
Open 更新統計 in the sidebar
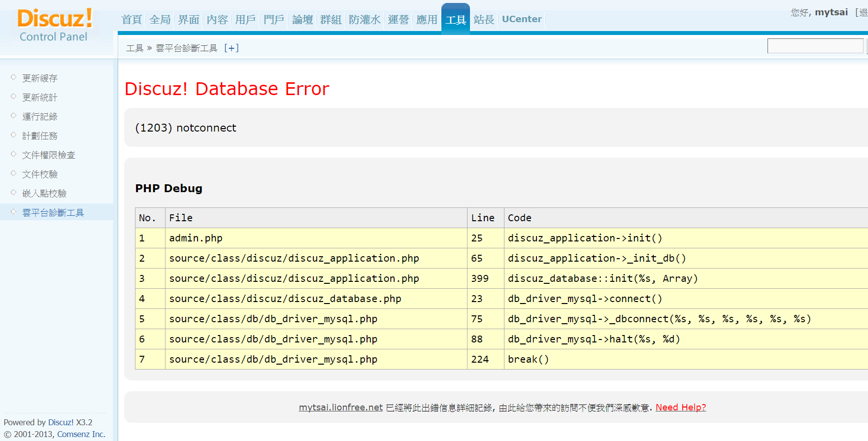[40, 98]
